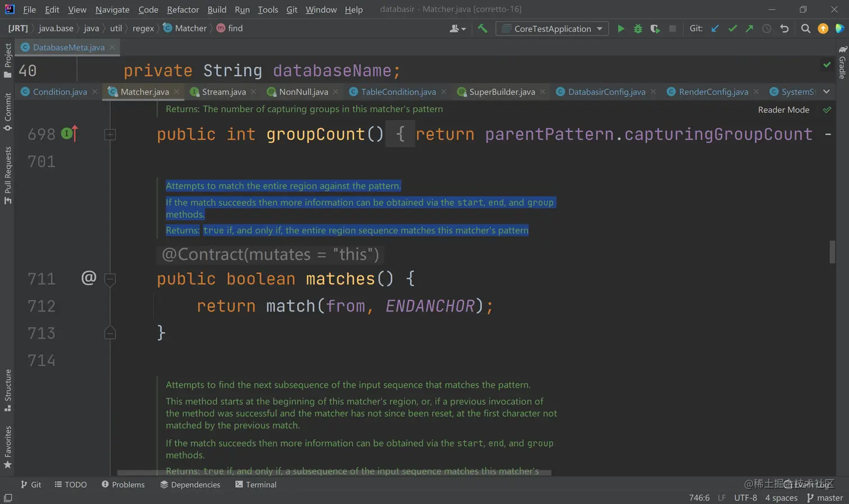Screen dimensions: 849x504
Task: Push commits with green Git arrow icon
Action: 749,29
